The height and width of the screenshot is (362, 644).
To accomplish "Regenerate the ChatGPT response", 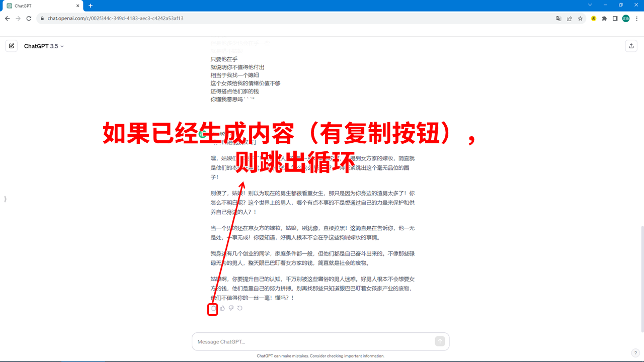I will tap(240, 308).
